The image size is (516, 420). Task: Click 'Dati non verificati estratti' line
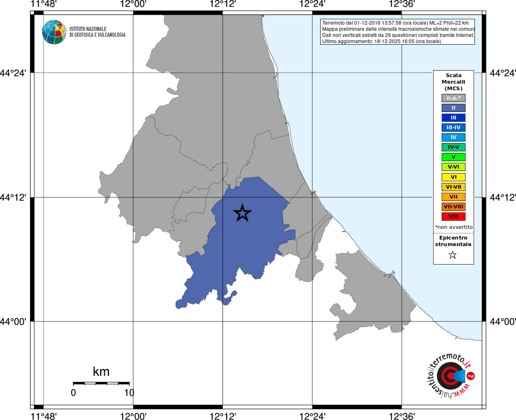(398, 35)
